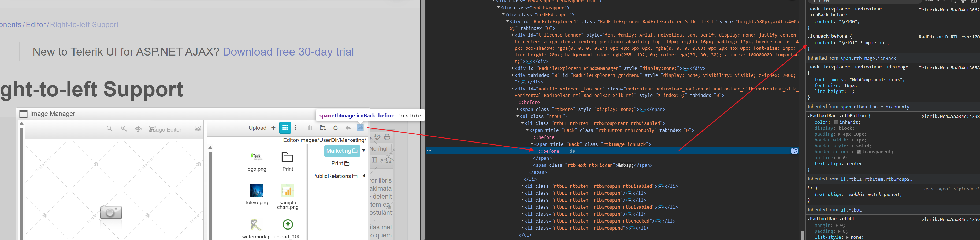Expand the RadFileExplorer1_gridMenu div node
This screenshot has height=240, width=980.
pos(513,75)
